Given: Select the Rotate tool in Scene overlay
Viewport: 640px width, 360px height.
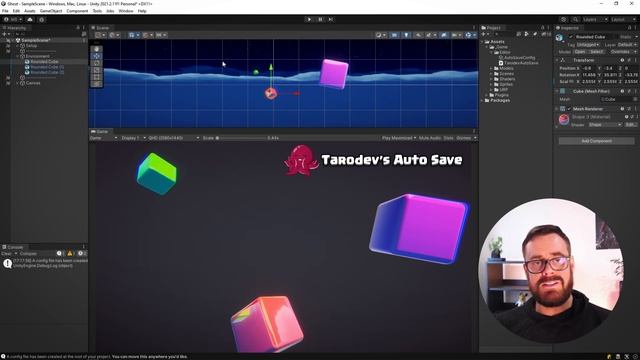Looking at the screenshot, I should (x=96, y=63).
